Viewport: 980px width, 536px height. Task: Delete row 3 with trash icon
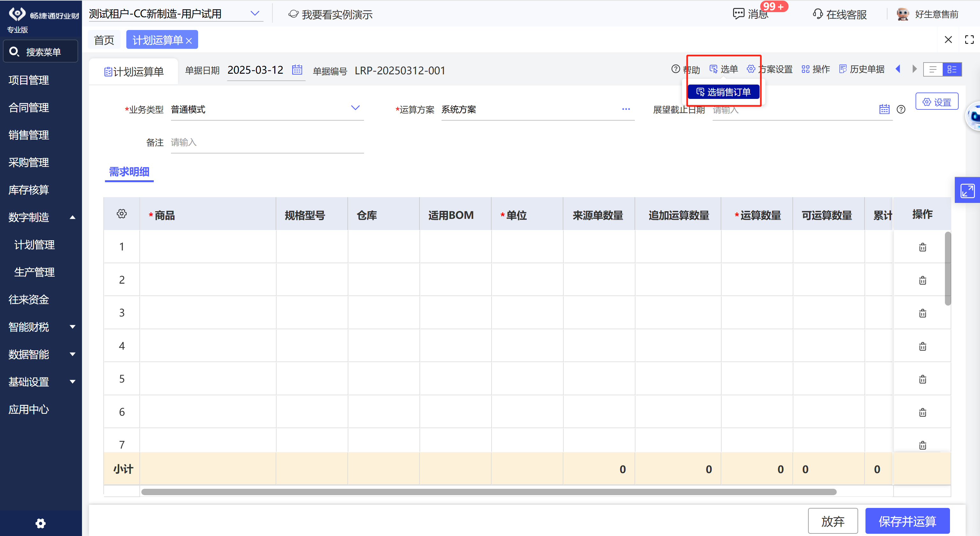923,313
